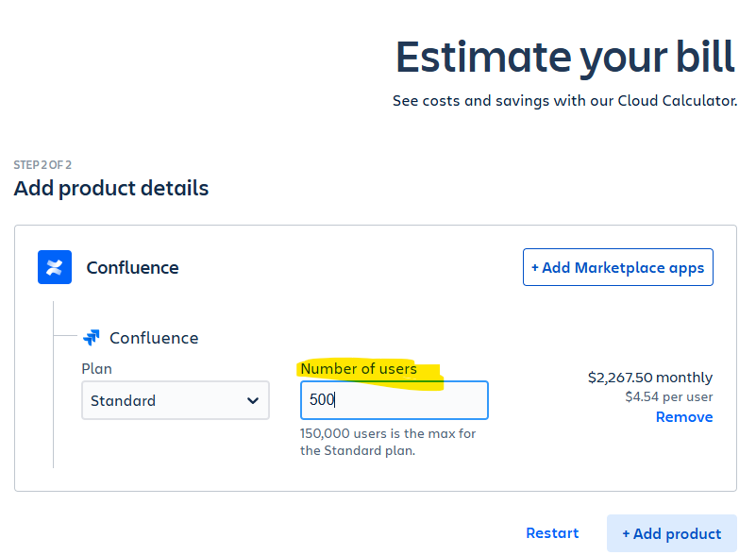
Task: Click the blue Confluence product logo
Action: 55,267
